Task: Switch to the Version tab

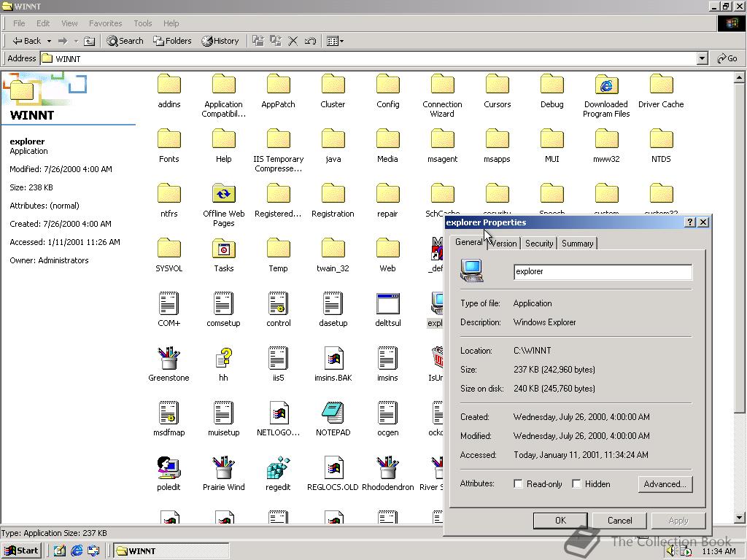Action: [x=503, y=244]
